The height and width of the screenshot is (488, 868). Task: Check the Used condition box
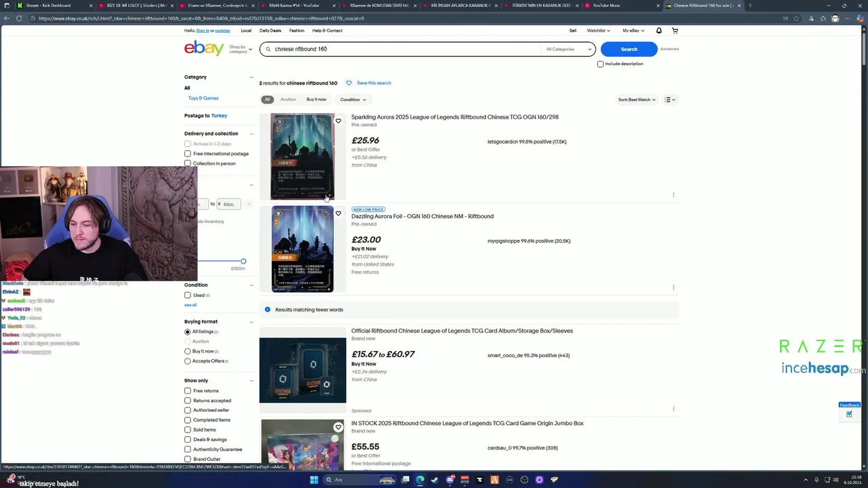[x=188, y=295]
